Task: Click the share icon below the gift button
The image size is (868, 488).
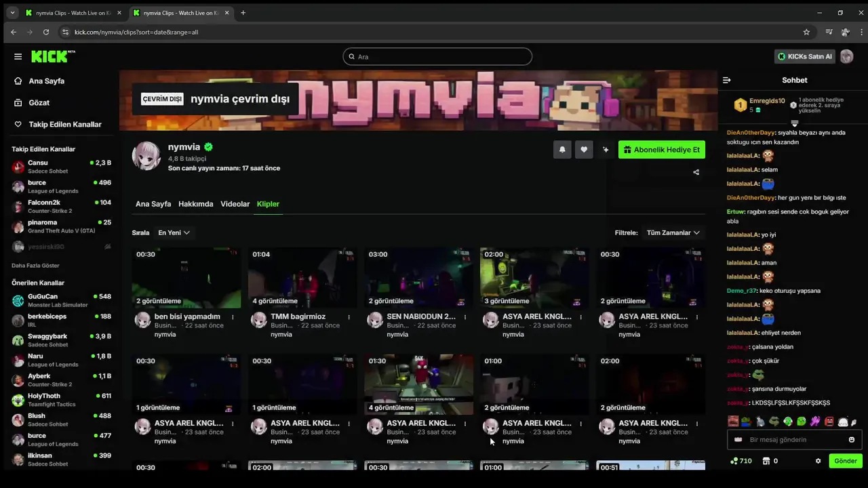Action: [x=696, y=172]
